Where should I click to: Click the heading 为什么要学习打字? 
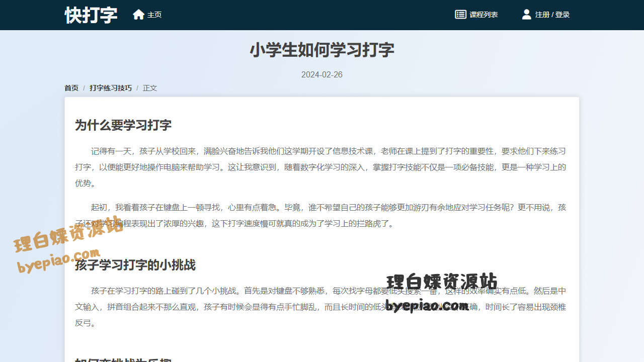[x=123, y=125]
